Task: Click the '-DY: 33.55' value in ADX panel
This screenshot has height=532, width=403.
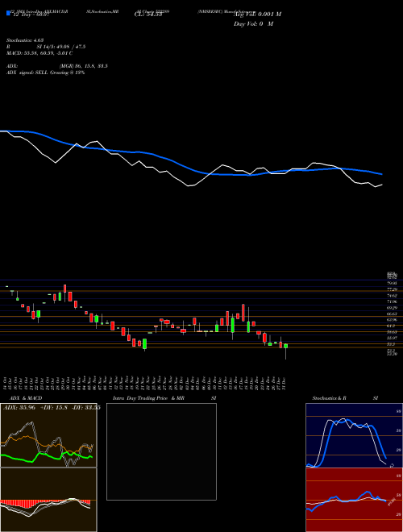Action: click(85, 408)
